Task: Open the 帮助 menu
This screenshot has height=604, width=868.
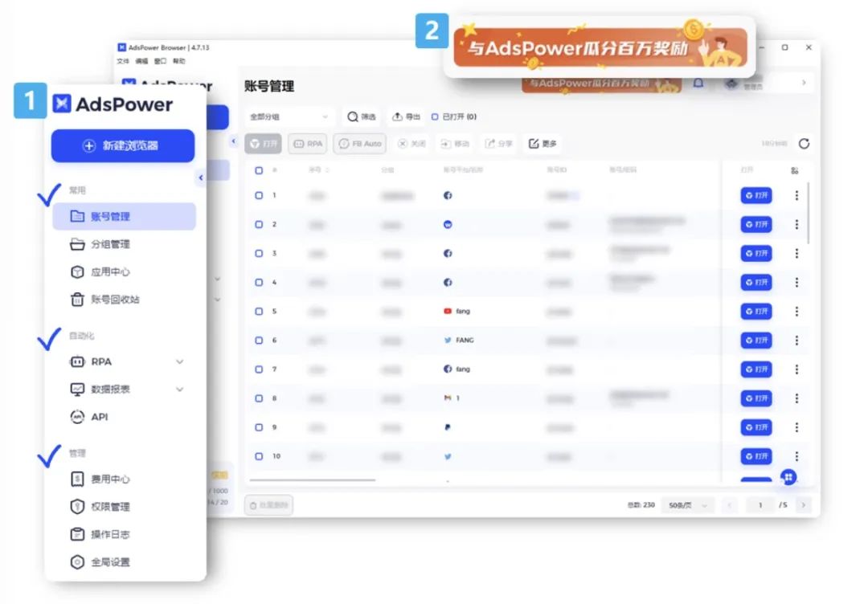Action: coord(177,60)
